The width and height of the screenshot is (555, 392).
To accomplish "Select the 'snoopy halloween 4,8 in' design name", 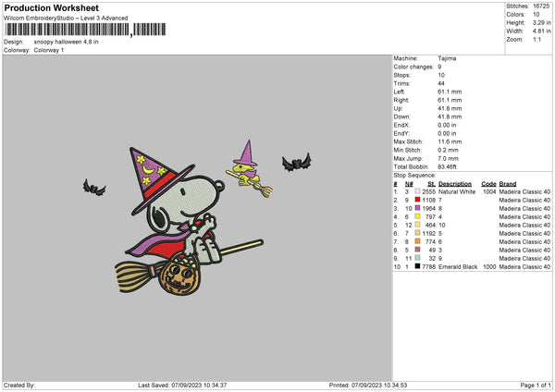I will click(x=67, y=42).
